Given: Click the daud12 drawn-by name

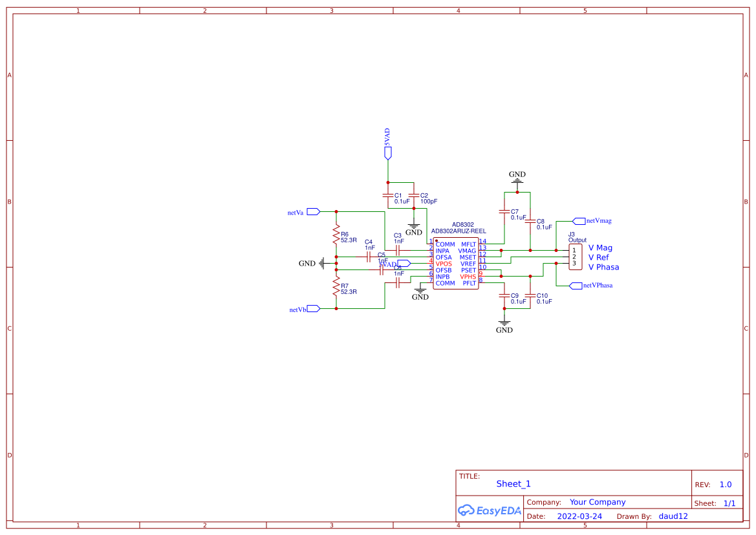Looking at the screenshot, I should [673, 516].
